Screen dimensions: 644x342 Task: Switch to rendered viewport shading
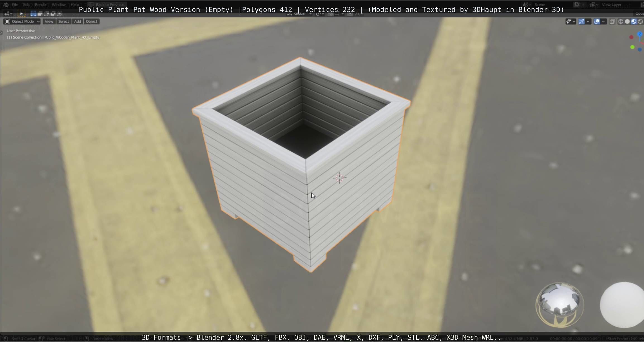(x=640, y=21)
